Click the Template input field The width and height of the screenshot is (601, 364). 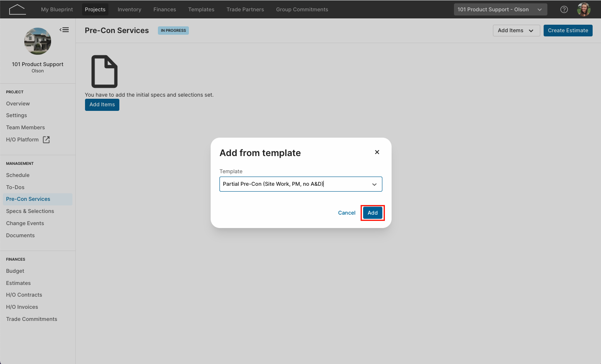[x=301, y=184]
